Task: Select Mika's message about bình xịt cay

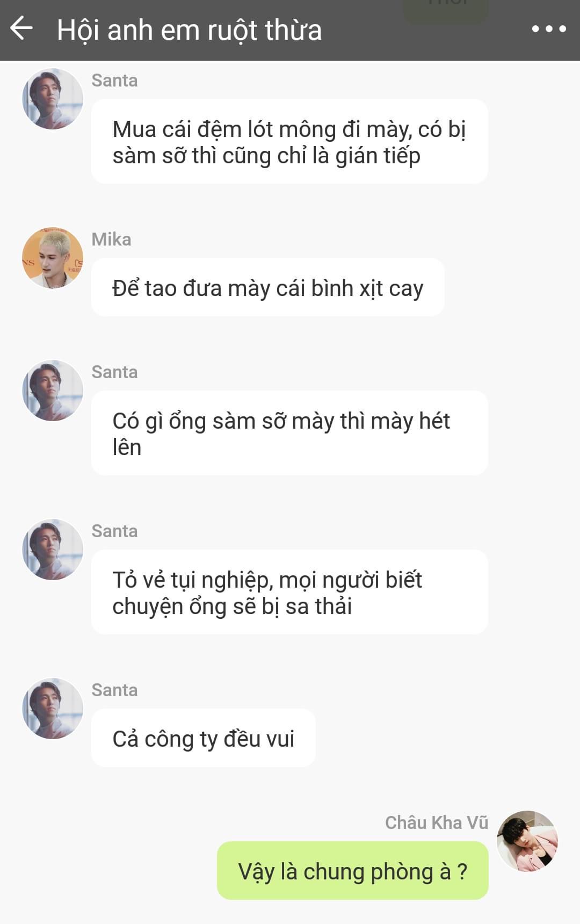Action: [x=267, y=287]
